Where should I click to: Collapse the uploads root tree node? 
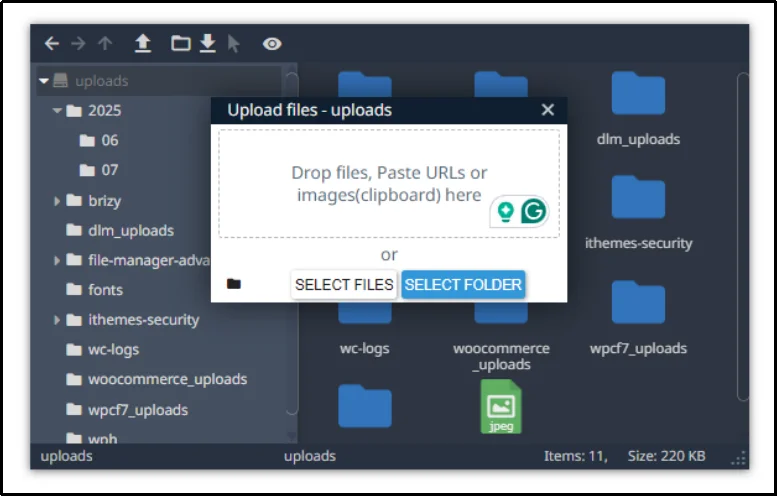point(44,81)
